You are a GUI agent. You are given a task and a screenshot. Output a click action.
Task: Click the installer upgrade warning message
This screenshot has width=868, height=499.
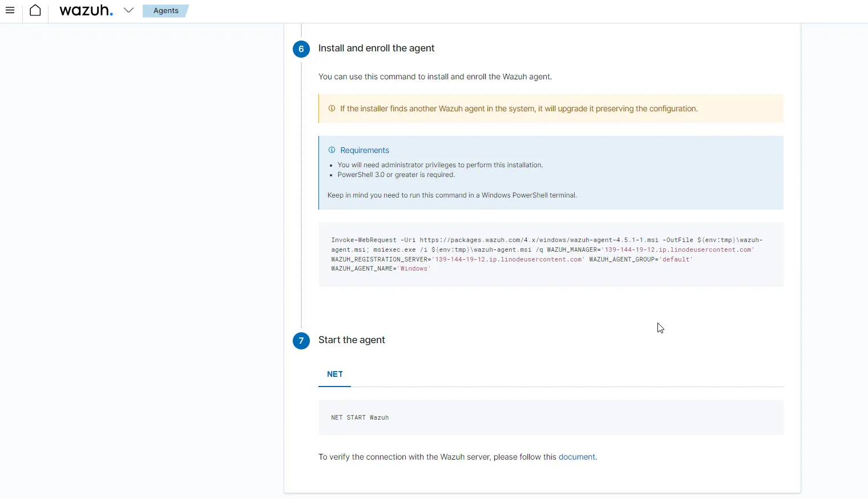pyautogui.click(x=519, y=108)
